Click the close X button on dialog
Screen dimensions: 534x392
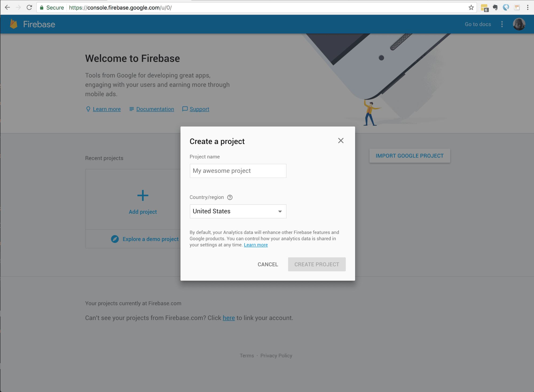tap(341, 140)
